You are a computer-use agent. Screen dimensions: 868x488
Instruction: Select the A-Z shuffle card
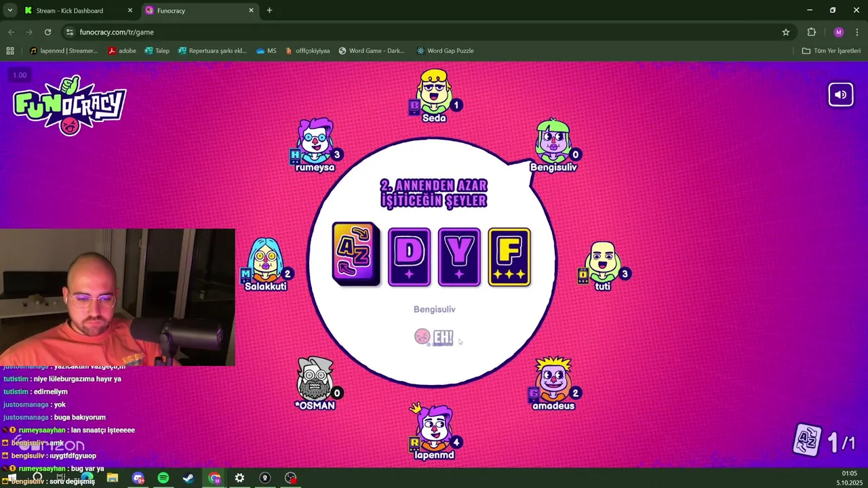pyautogui.click(x=356, y=253)
